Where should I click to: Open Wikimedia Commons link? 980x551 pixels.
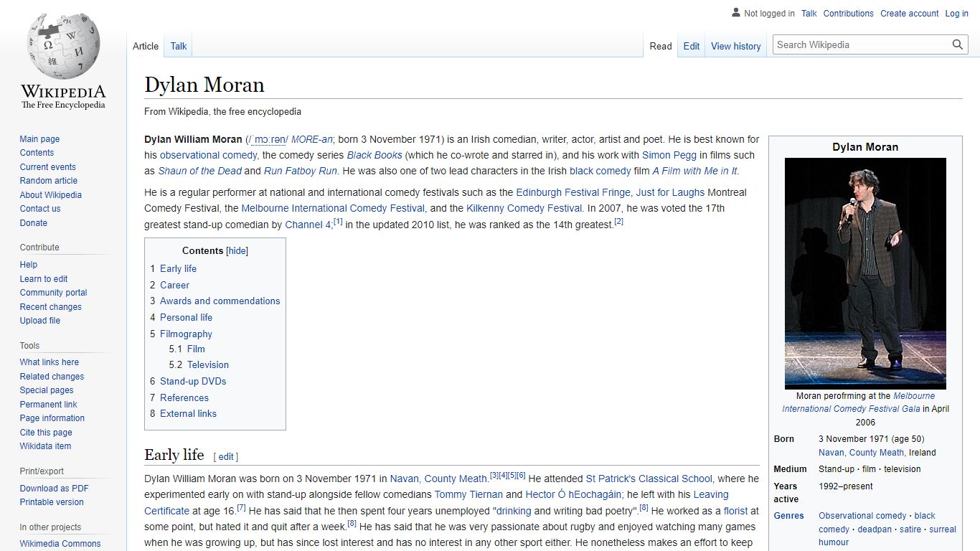[60, 544]
